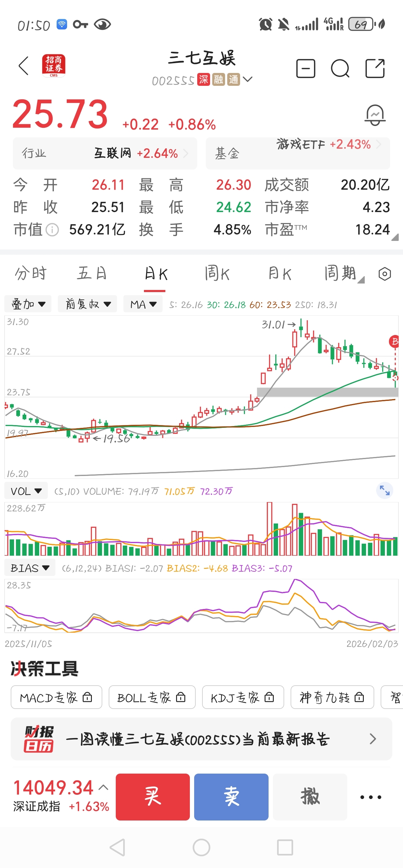The height and width of the screenshot is (868, 403).
Task: Expand the stock code dropdown chevron
Action: 247,79
